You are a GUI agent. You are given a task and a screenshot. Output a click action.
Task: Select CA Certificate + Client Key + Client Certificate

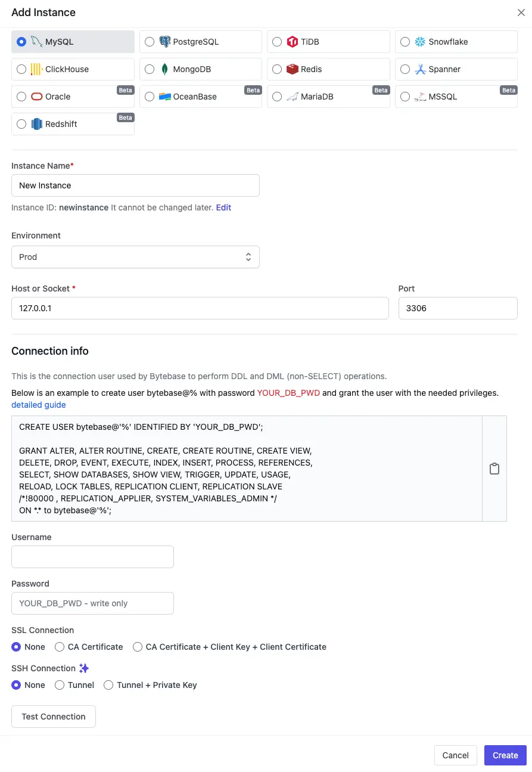click(138, 647)
